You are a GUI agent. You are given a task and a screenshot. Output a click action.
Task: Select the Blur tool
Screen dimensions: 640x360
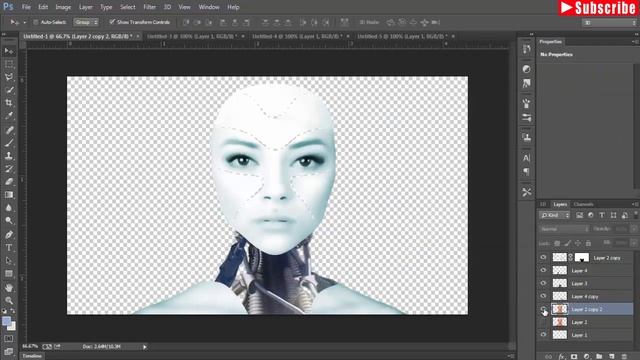point(9,208)
